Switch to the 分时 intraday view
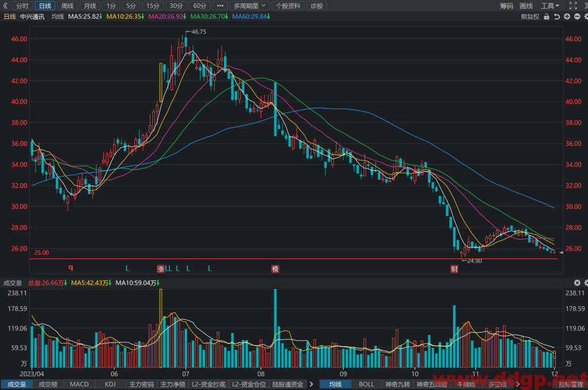588x390 pixels. point(22,6)
